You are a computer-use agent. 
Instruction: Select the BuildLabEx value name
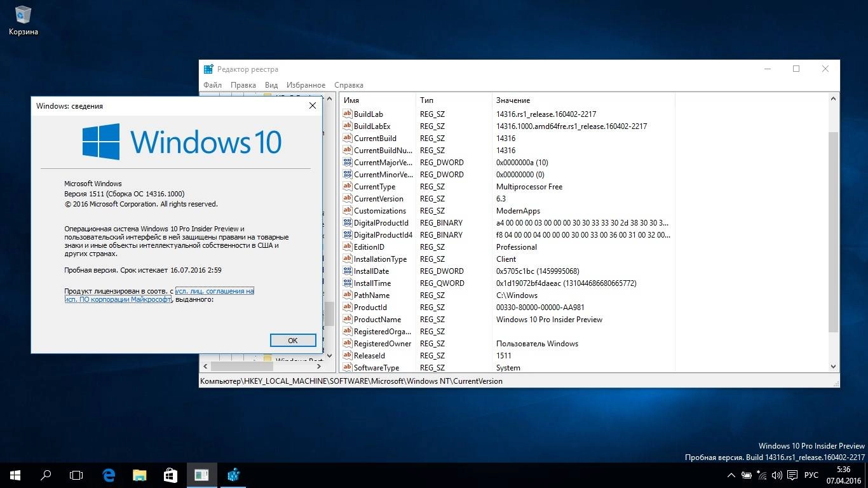(372, 126)
